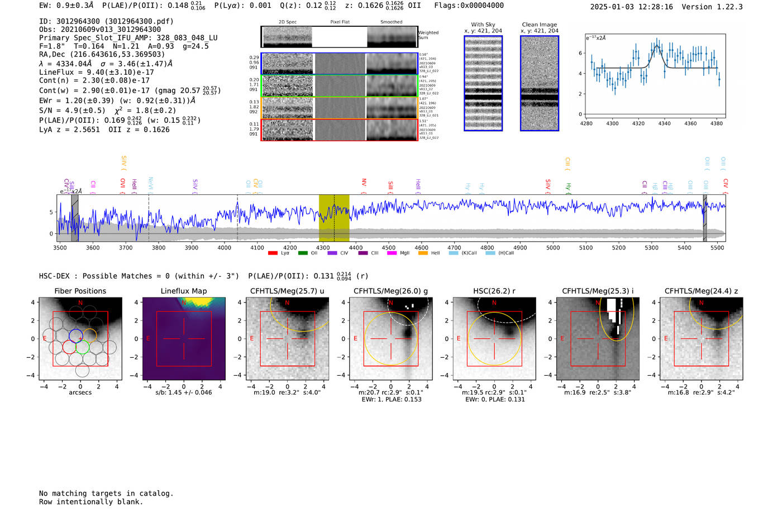The height and width of the screenshot is (532, 782).
Task: Click the dashed vertical line near 4040
Action: coord(237,218)
